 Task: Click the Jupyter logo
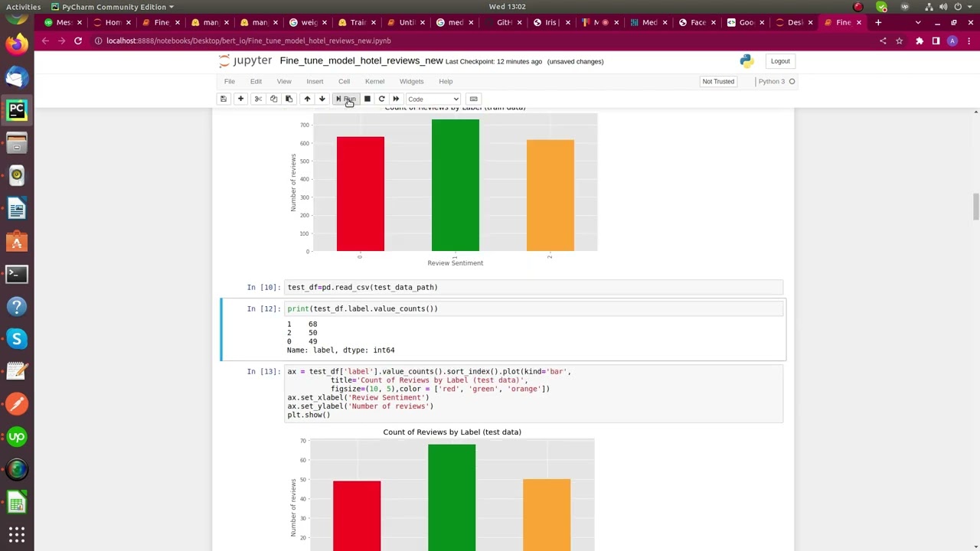coord(245,60)
